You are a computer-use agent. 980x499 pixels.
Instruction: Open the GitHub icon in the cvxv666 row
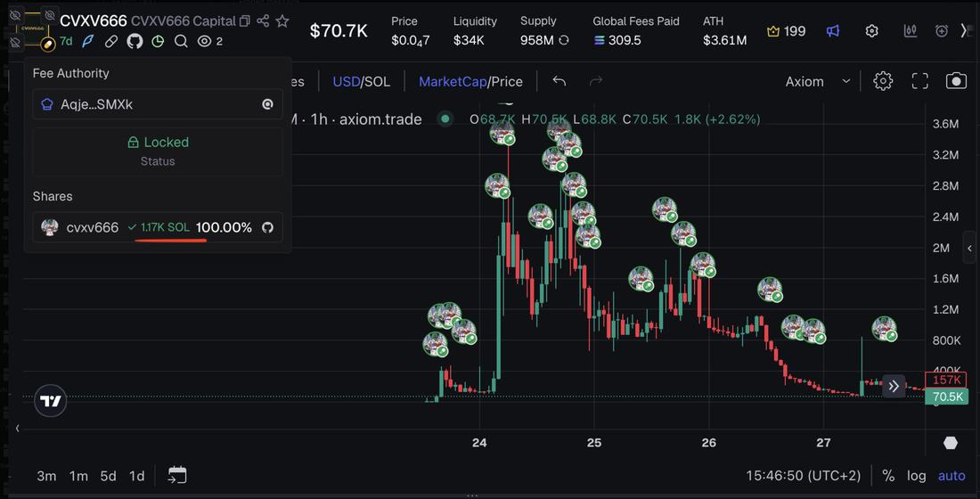coord(267,227)
